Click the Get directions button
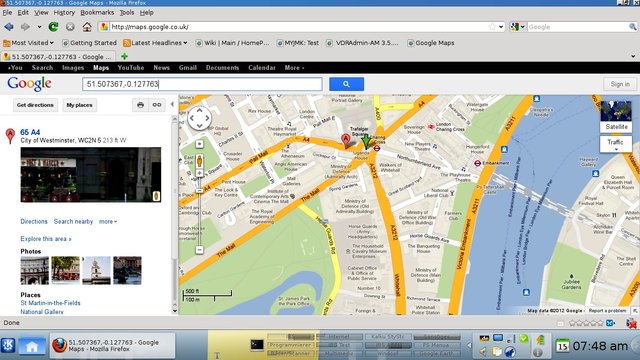The height and width of the screenshot is (360, 640). point(35,105)
